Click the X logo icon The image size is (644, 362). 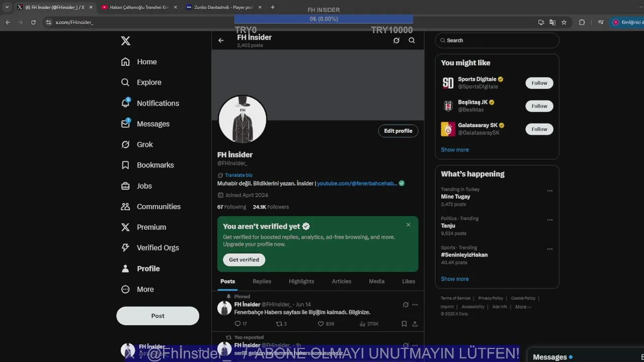pyautogui.click(x=126, y=41)
